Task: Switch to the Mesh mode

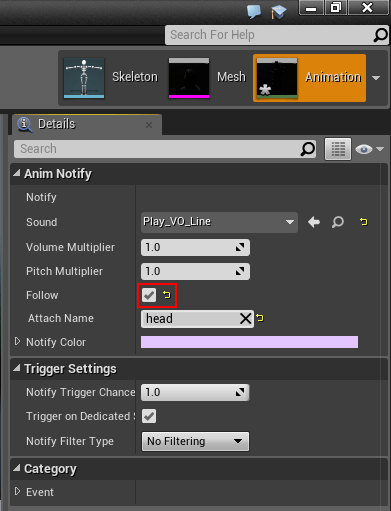Action: (x=231, y=77)
